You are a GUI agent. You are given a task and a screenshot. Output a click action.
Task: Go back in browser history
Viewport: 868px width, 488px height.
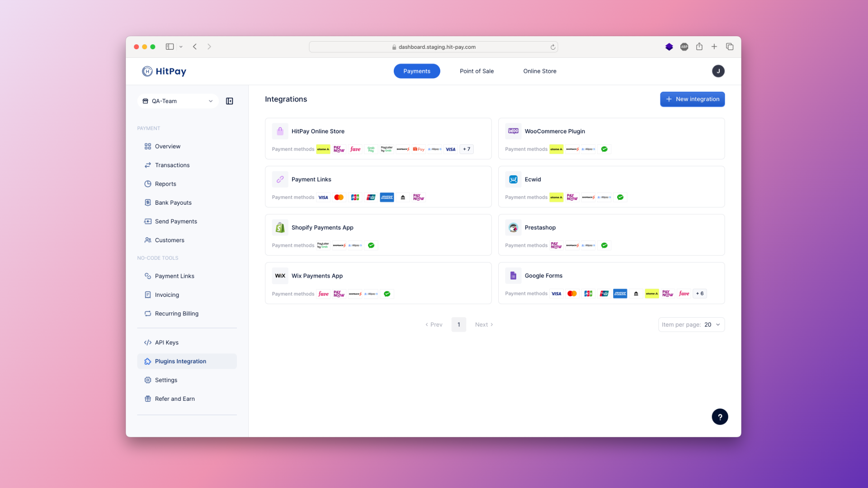click(195, 47)
